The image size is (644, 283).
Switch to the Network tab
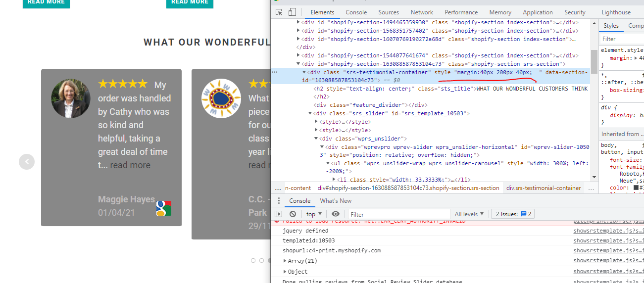(422, 12)
